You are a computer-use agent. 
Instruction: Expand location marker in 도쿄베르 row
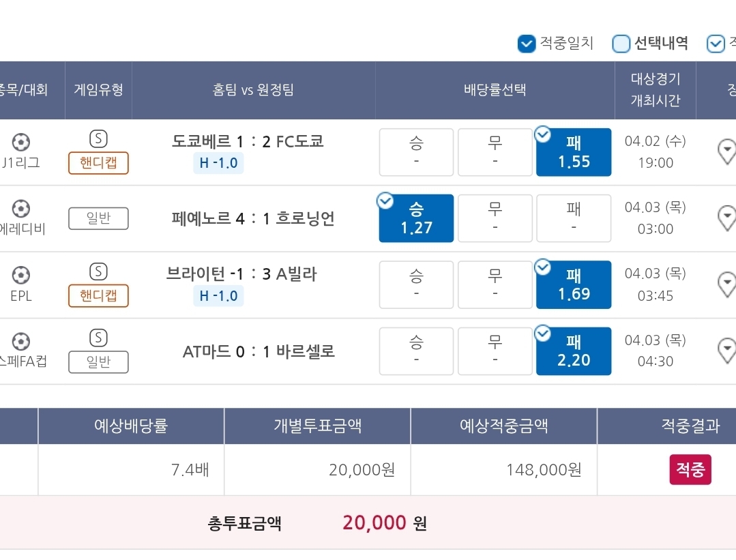[726, 151]
